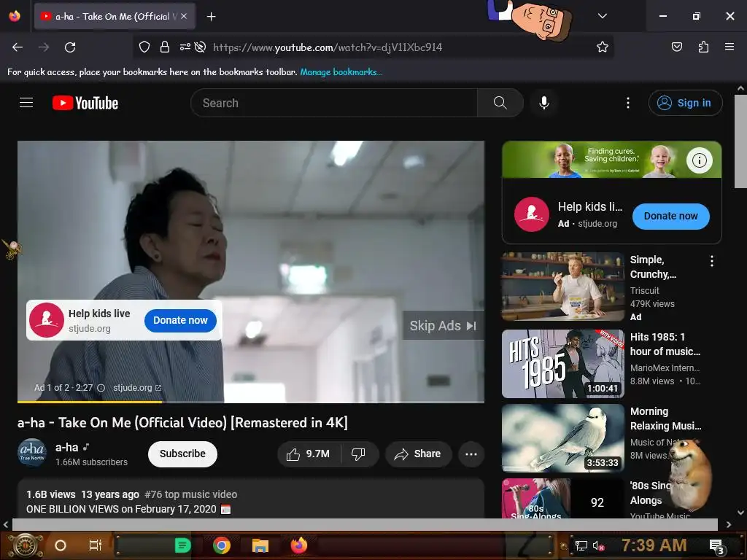
Task: Open tracking protection shield icon
Action: click(x=144, y=47)
